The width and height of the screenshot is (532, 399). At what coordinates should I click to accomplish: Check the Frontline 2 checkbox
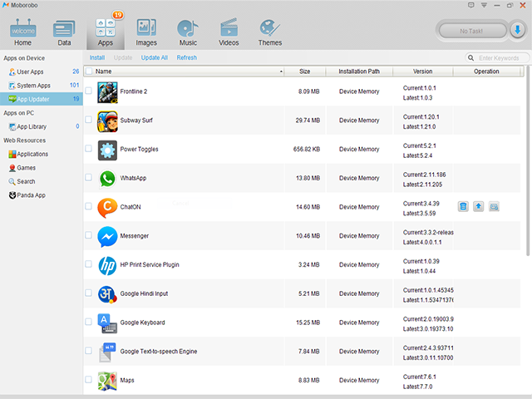pyautogui.click(x=89, y=91)
